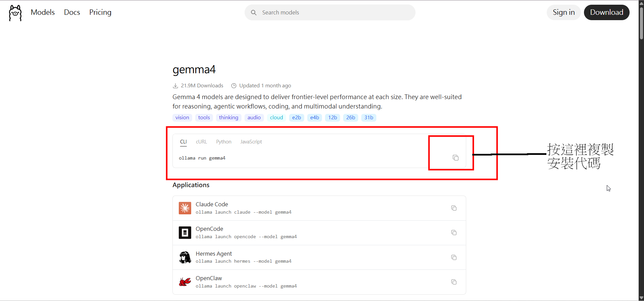Click the Hermes Agent application name

tap(214, 254)
